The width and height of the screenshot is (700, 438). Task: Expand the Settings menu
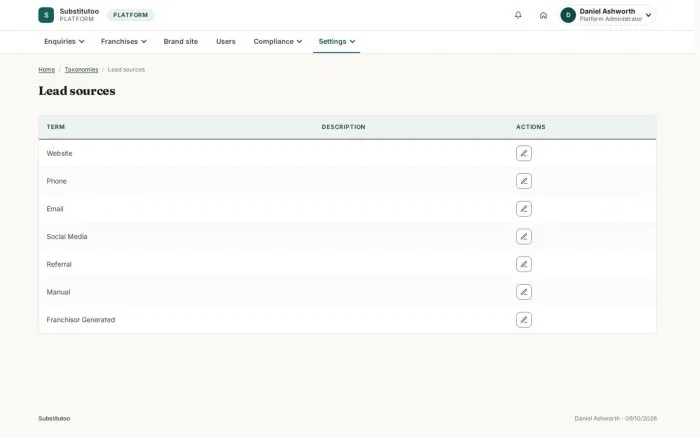pyautogui.click(x=337, y=41)
